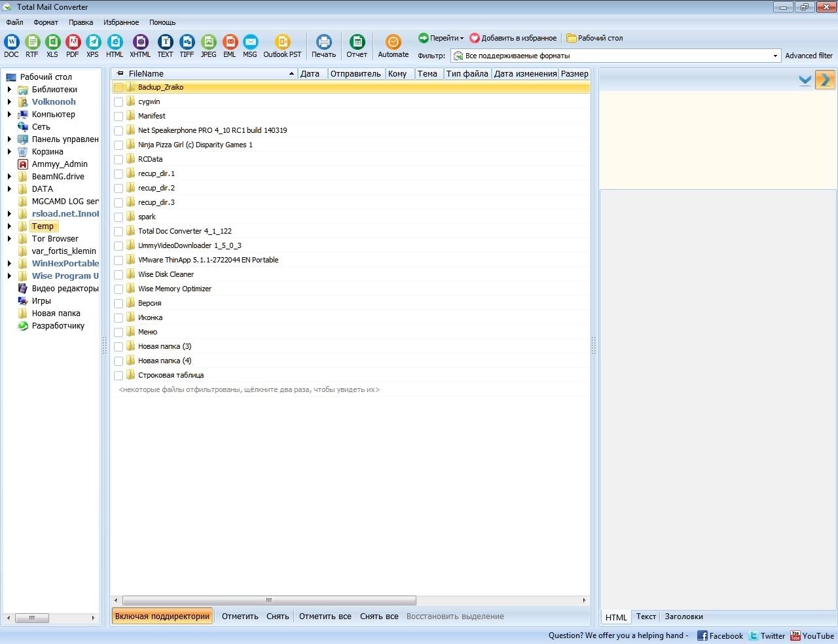Expand BeamNG.drive folder node
Viewport: 838px width, 644px height.
[9, 177]
